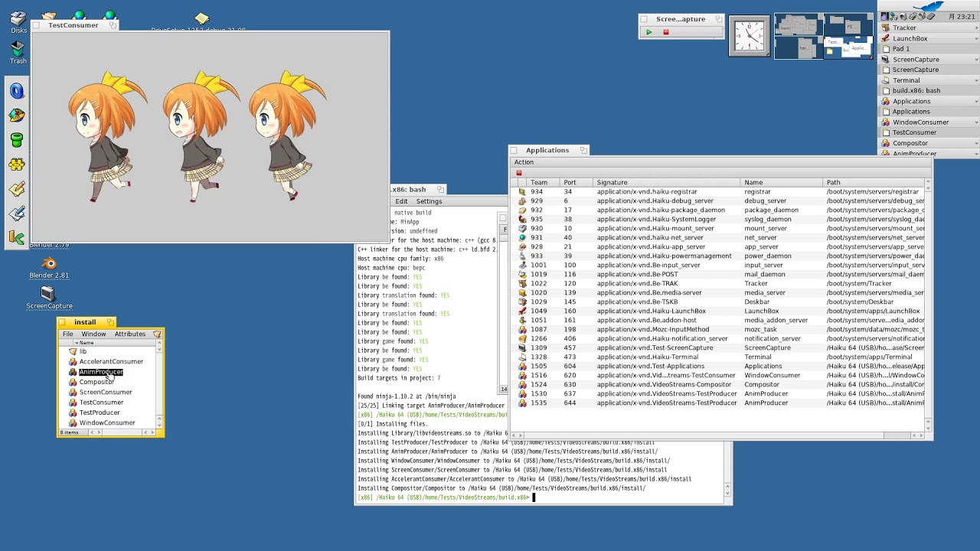Viewport: 980px width, 551px height.
Task: Launch the colorful beach ball icon in the LaunchBox pad
Action: 17,116
